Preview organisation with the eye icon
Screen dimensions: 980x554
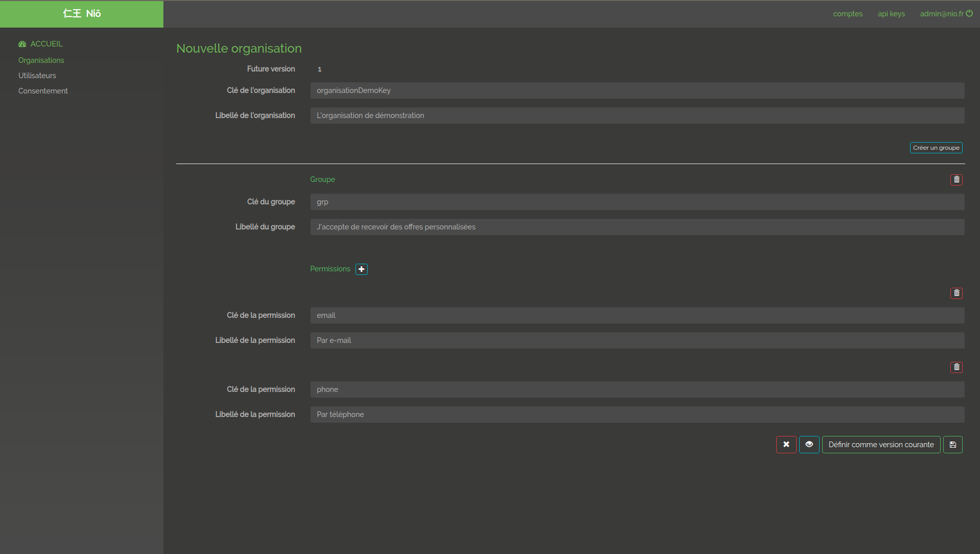point(809,445)
